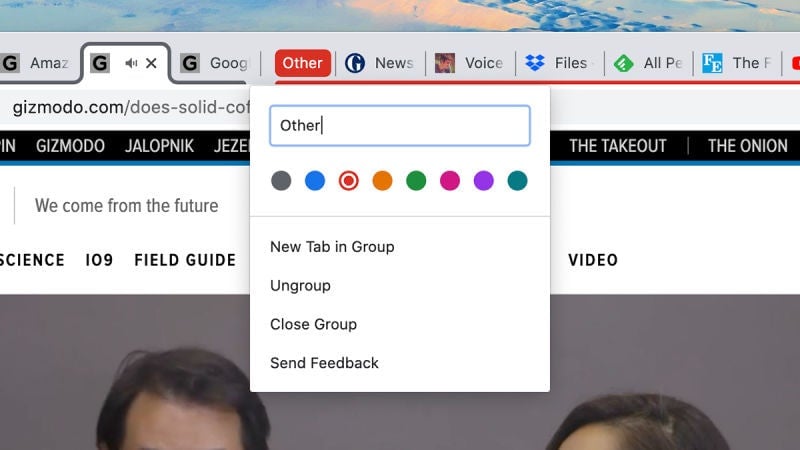This screenshot has height=450, width=800.
Task: Mute the audio-playing Gizmodo tab
Action: click(x=131, y=63)
